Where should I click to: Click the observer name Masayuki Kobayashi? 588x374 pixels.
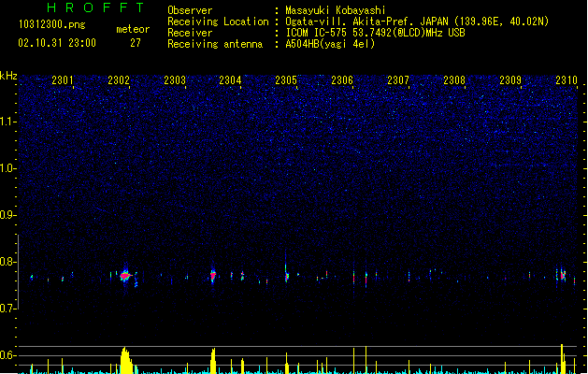click(336, 10)
